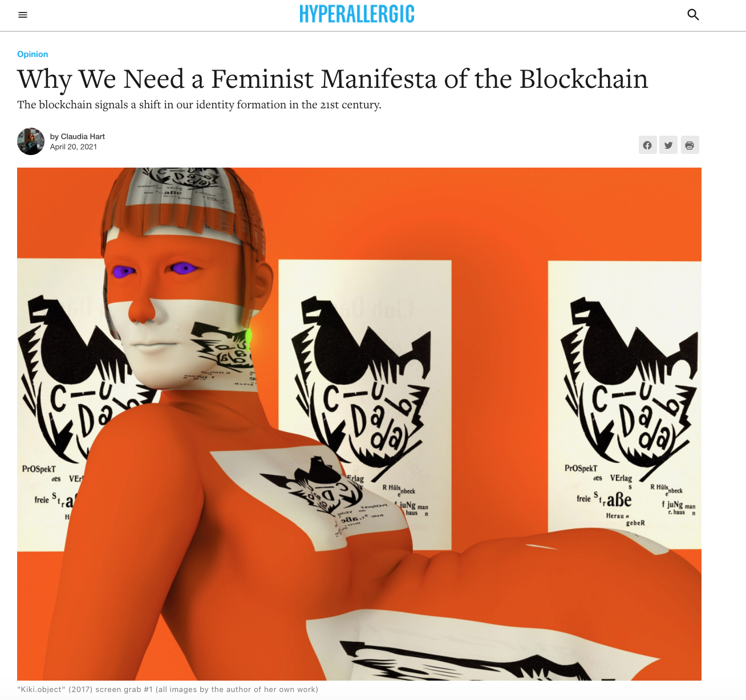
Task: Click the article subtitle about blockchain
Action: point(199,104)
